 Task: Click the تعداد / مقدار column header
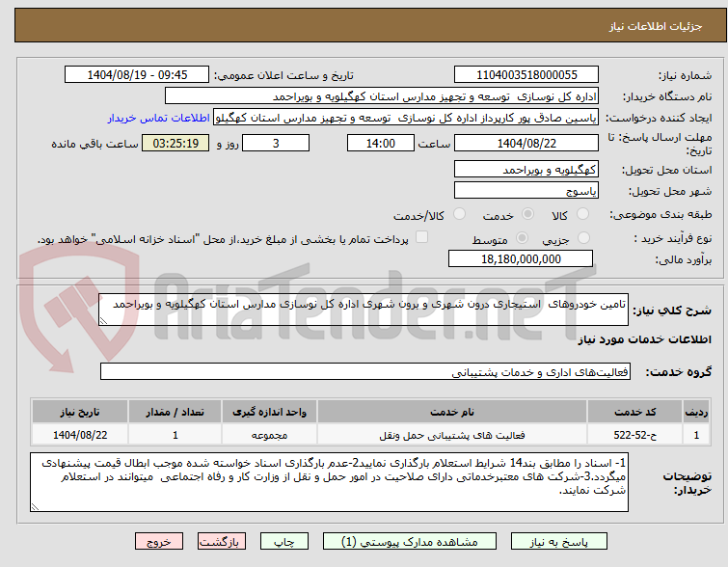(175, 412)
